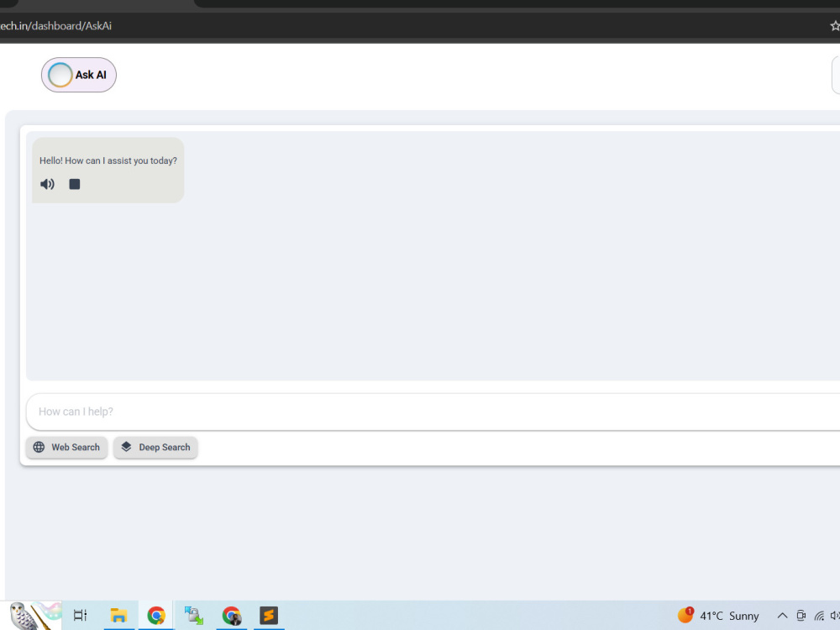Show hidden system tray icons

(782, 616)
